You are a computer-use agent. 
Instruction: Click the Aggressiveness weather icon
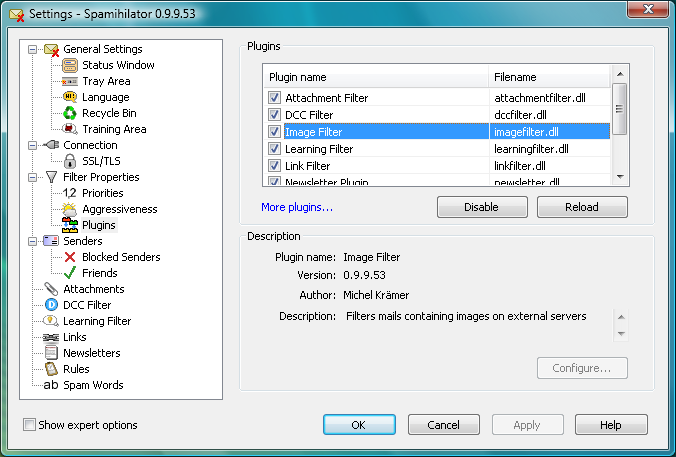[69, 209]
